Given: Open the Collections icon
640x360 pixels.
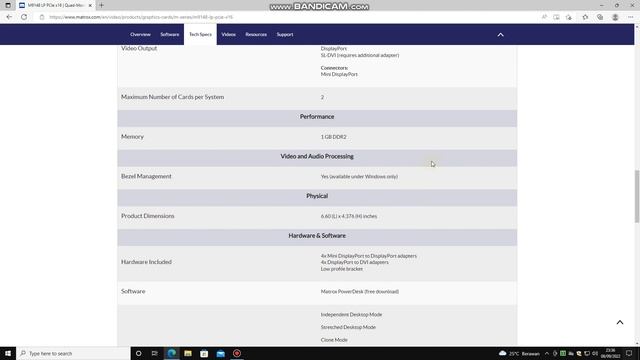Looking at the screenshot, I should pos(600,17).
